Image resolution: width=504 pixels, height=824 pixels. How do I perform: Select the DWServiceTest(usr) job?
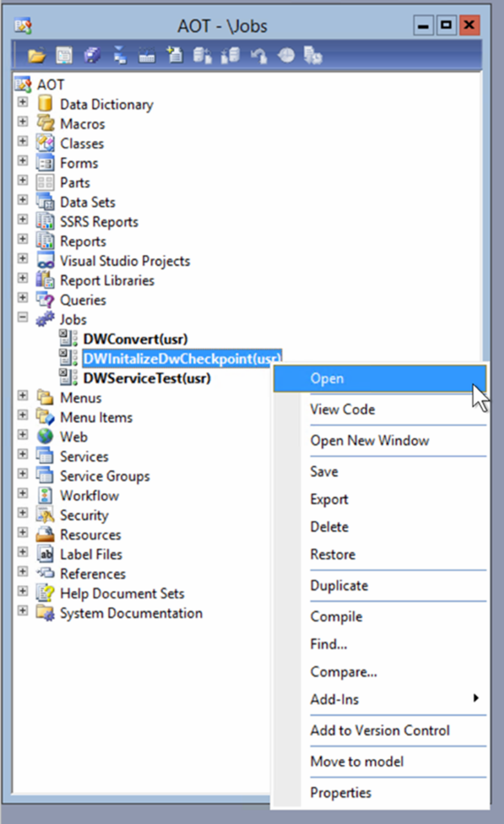[x=147, y=379]
